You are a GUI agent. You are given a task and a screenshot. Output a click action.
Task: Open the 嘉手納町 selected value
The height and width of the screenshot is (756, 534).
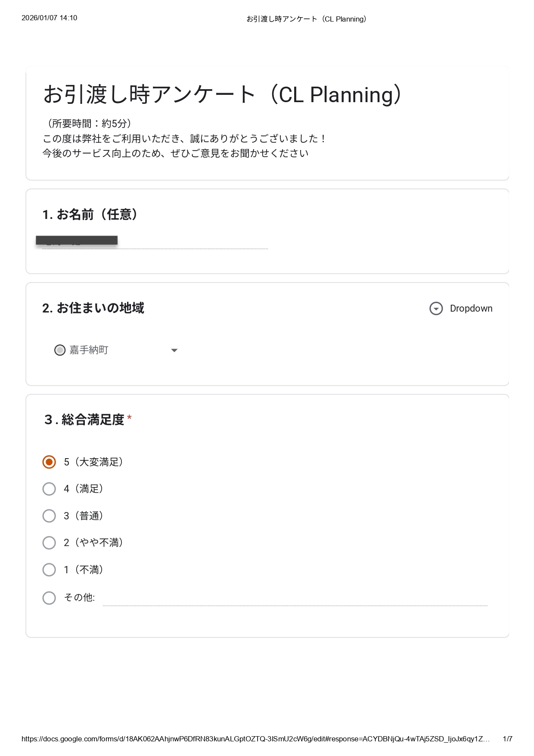(89, 350)
